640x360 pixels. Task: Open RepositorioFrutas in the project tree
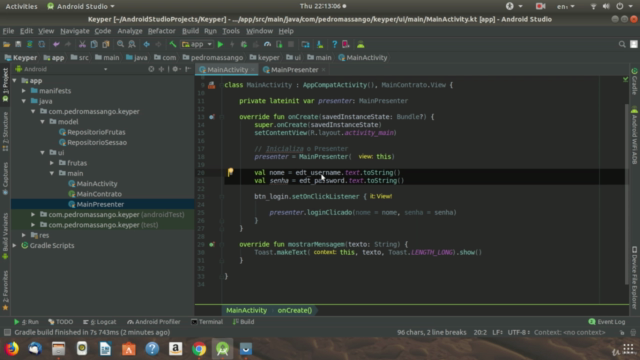tap(96, 132)
